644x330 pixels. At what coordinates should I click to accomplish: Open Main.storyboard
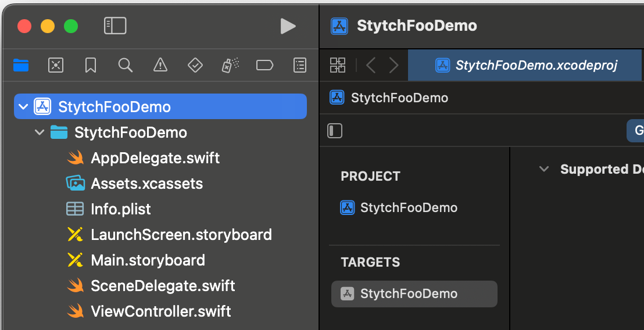click(148, 260)
